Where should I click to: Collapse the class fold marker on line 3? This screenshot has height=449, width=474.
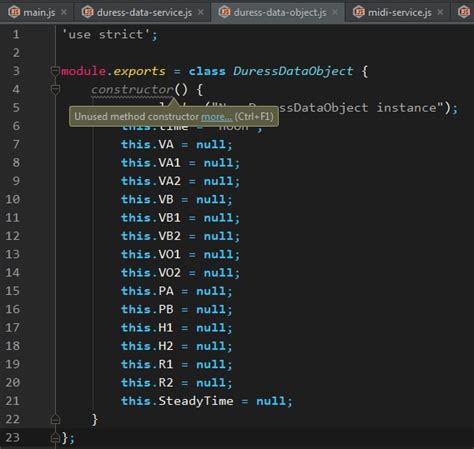[x=55, y=71]
